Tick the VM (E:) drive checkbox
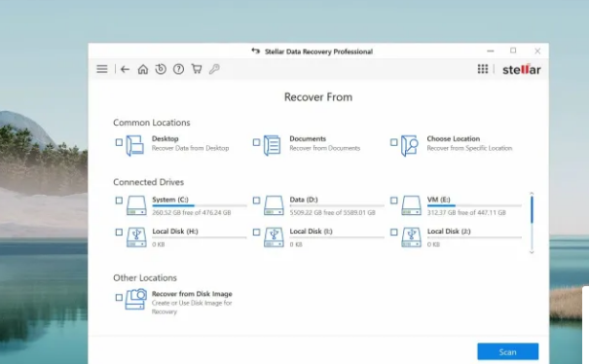 [394, 200]
